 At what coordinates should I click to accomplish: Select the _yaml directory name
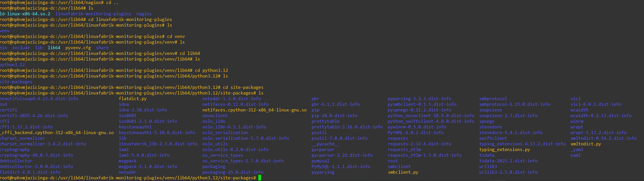point(577,150)
